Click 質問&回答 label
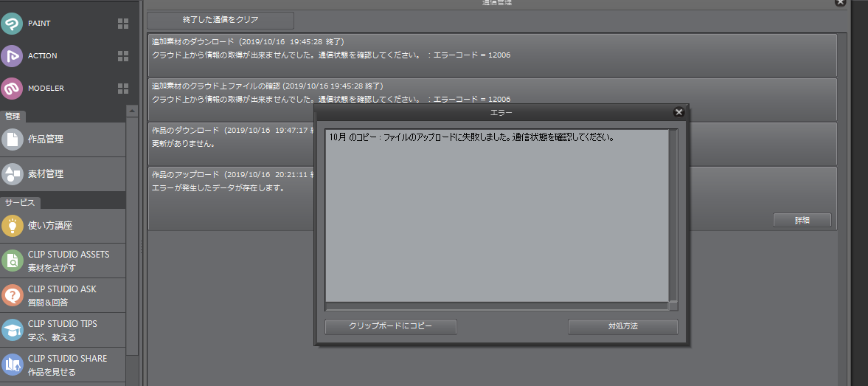 (48, 303)
